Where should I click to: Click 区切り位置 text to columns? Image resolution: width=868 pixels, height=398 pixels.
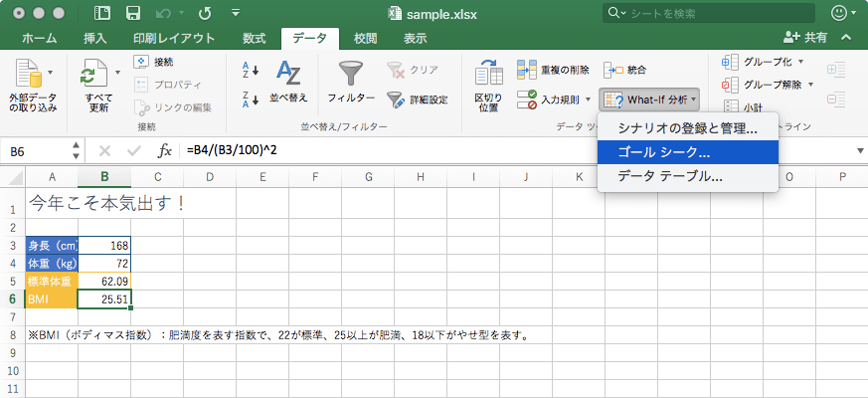pos(489,86)
